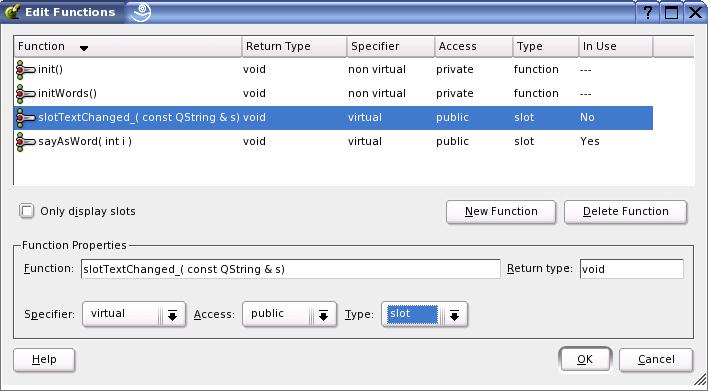Click the Function name text field

click(291, 269)
